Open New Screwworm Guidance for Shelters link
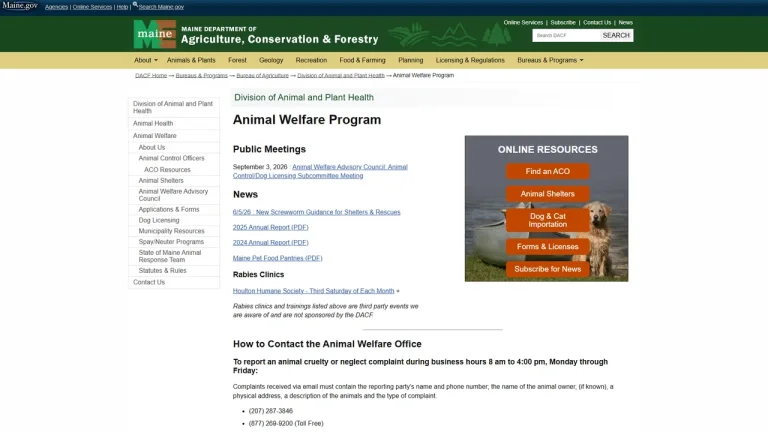 pyautogui.click(x=316, y=212)
